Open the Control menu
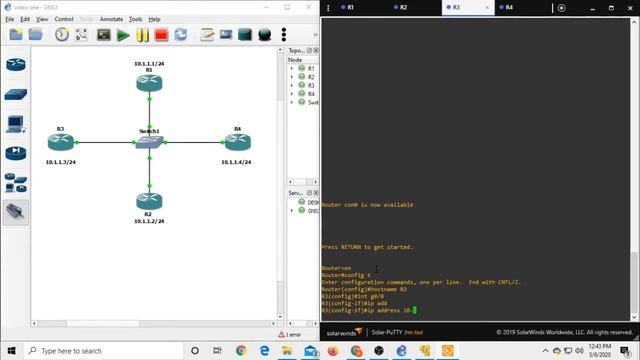The image size is (640, 360). point(64,19)
